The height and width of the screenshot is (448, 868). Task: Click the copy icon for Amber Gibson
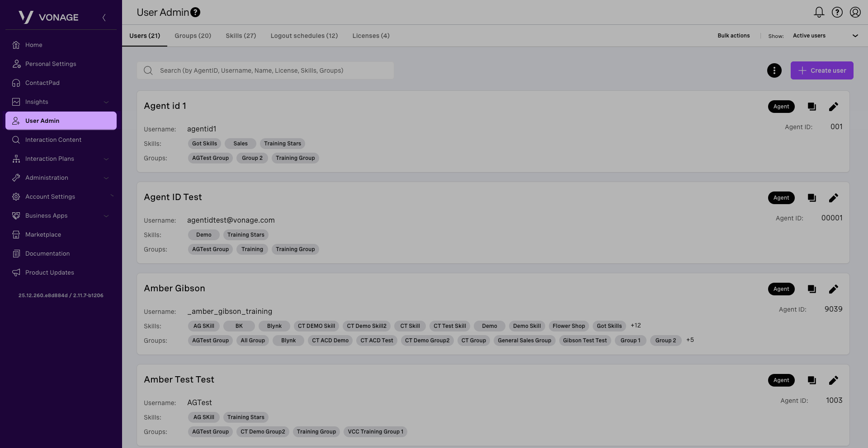tap(811, 289)
